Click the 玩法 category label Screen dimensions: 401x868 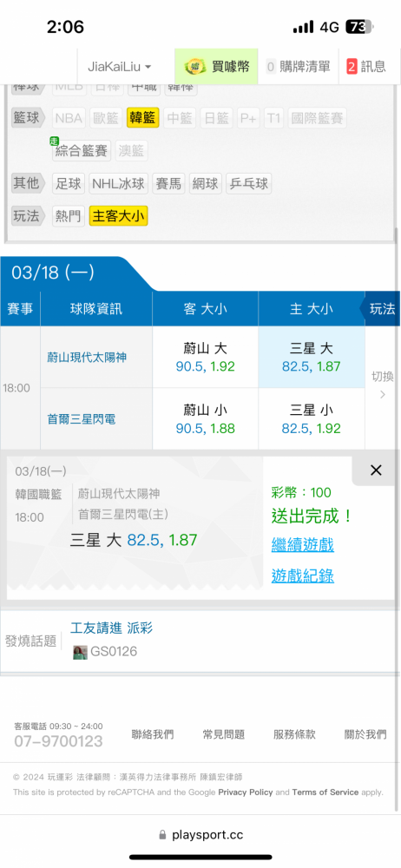pyautogui.click(x=29, y=216)
